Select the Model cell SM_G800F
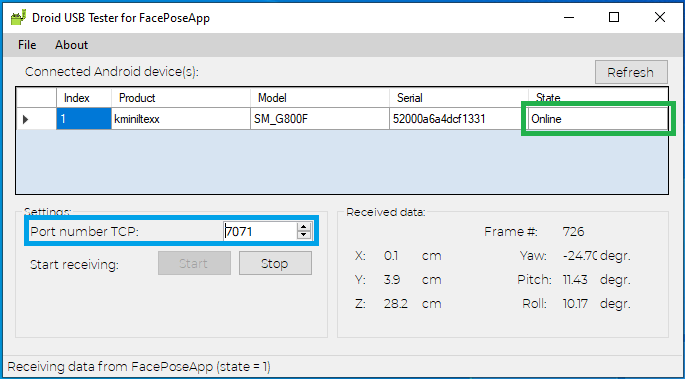 click(x=320, y=119)
